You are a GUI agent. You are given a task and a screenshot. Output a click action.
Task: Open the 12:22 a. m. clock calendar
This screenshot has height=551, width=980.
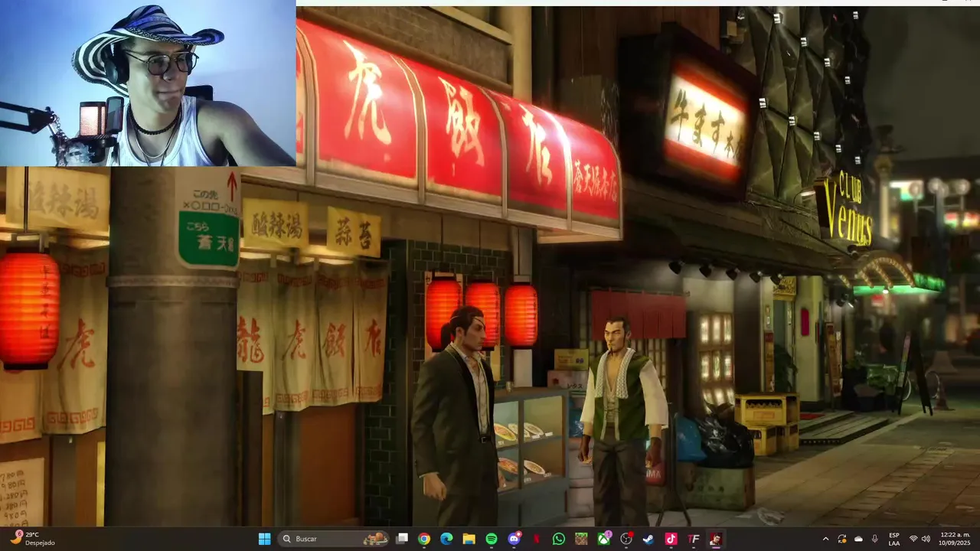[x=955, y=539]
